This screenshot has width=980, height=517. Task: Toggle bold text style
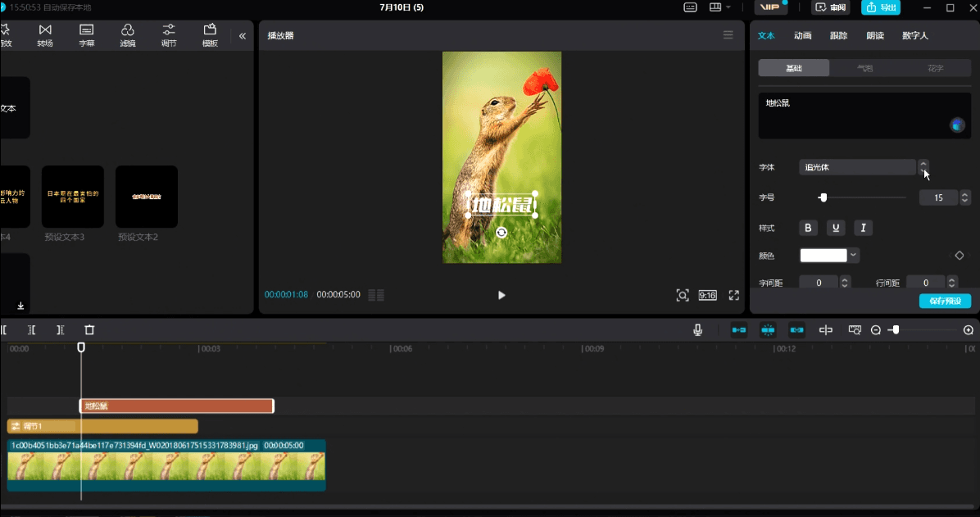(808, 228)
